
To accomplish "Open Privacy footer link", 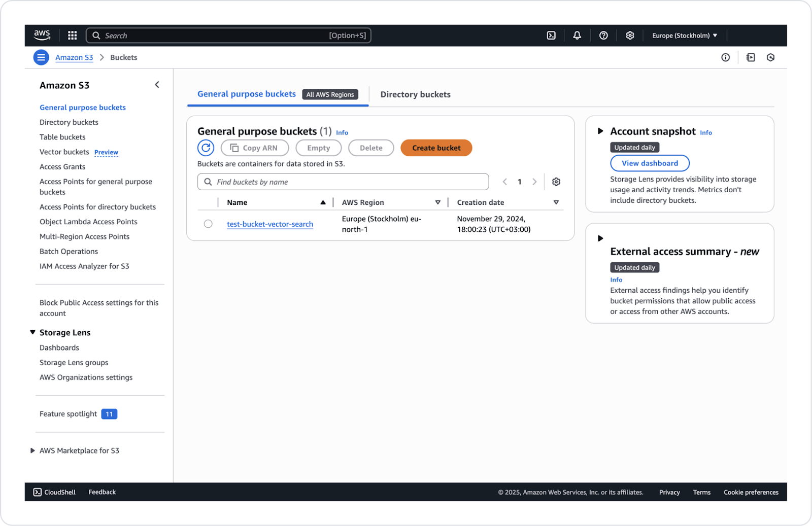I will 669,492.
